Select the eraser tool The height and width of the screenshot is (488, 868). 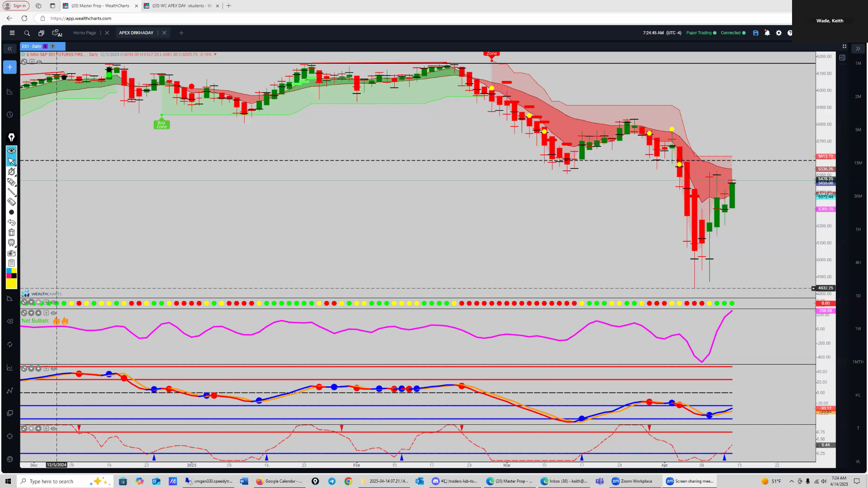11,202
